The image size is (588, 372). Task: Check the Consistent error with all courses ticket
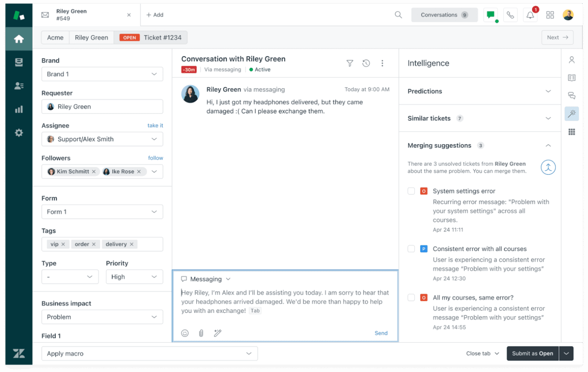[x=411, y=248]
